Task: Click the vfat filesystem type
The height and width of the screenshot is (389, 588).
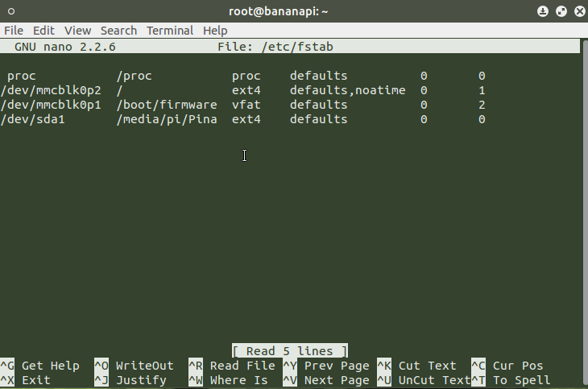Action: (246, 105)
